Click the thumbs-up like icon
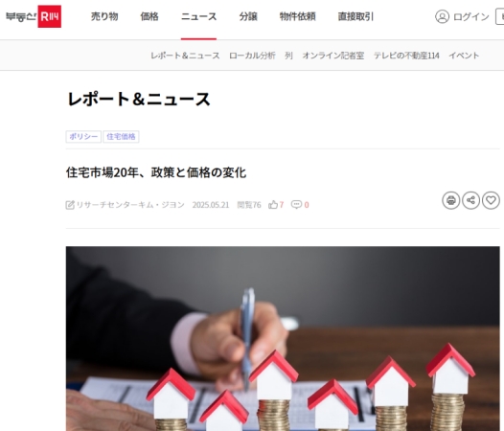 pos(273,205)
